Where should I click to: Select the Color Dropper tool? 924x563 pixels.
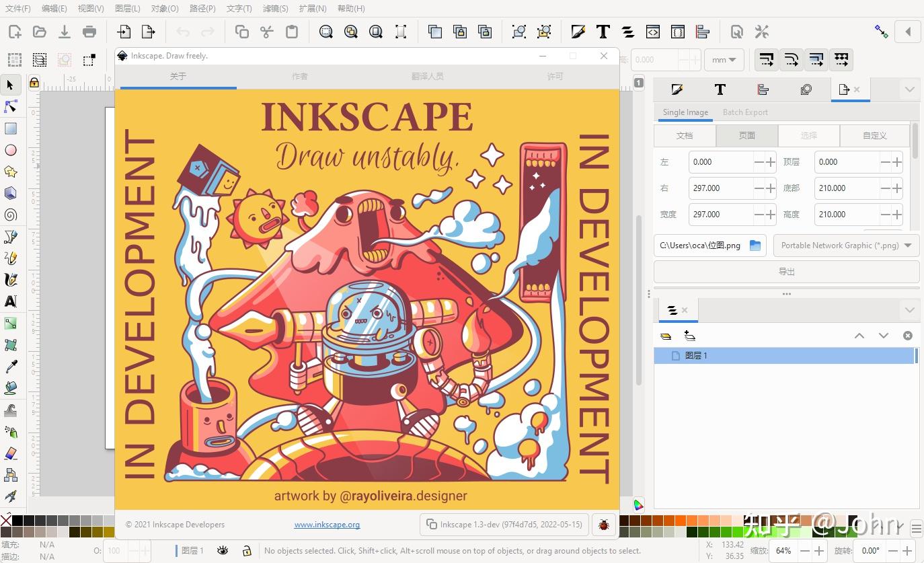coord(10,367)
